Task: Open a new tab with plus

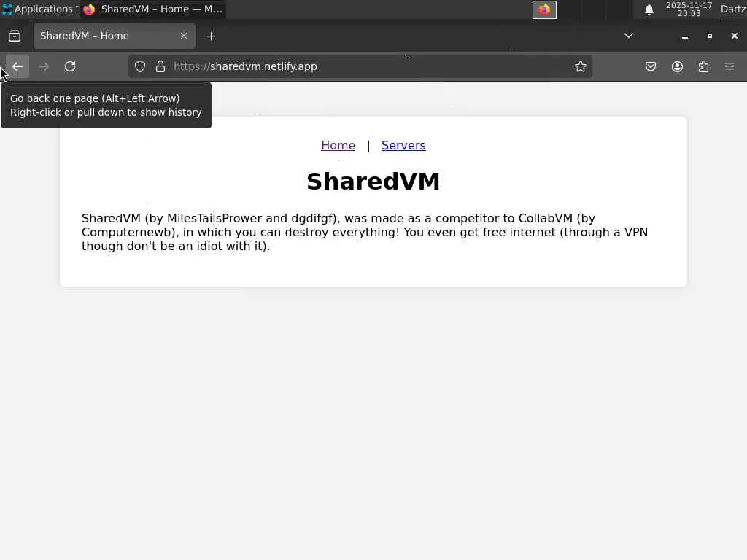Action: click(x=211, y=36)
